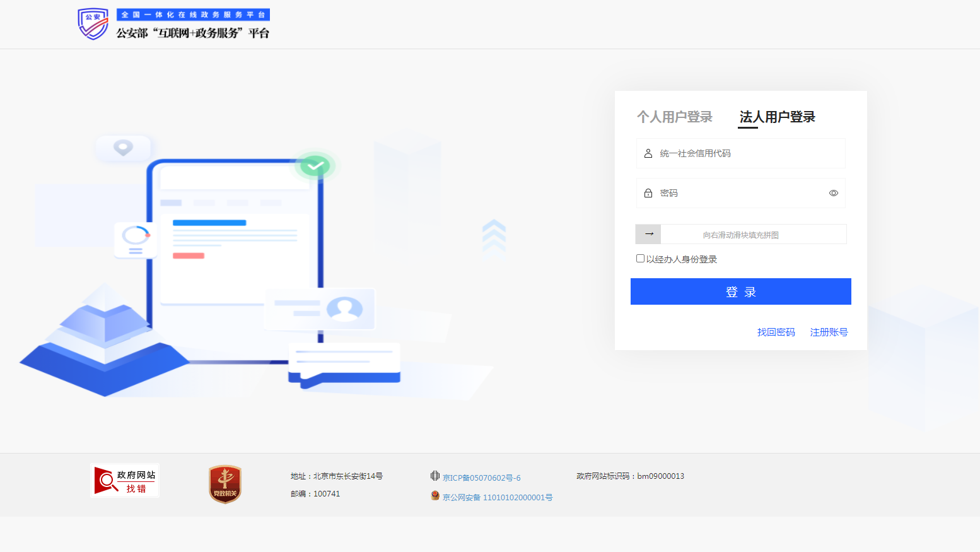
Task: Focus the 统一社会信用代码 input field
Action: pos(747,153)
